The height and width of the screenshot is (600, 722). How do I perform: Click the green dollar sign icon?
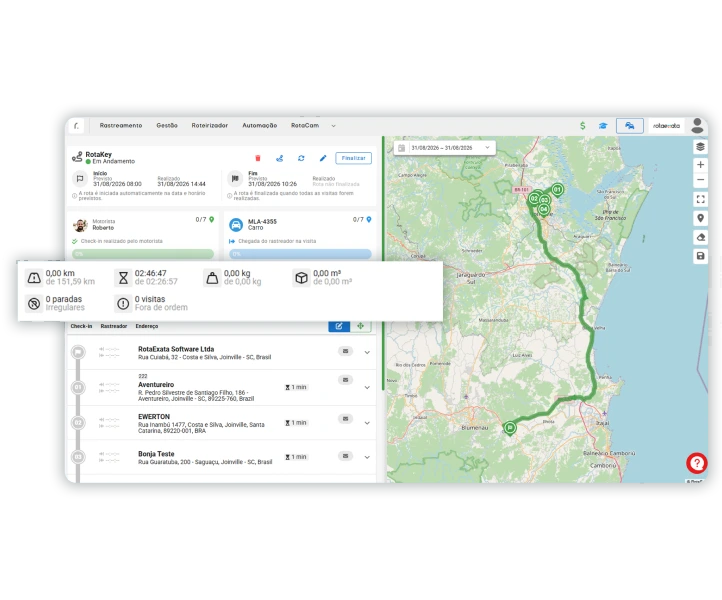[x=582, y=126]
